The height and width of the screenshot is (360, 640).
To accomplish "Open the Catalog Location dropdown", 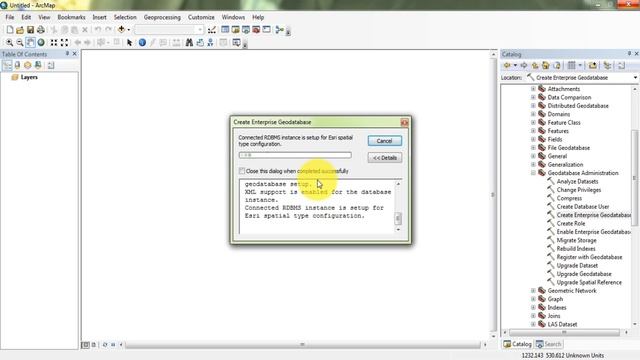I will [636, 78].
